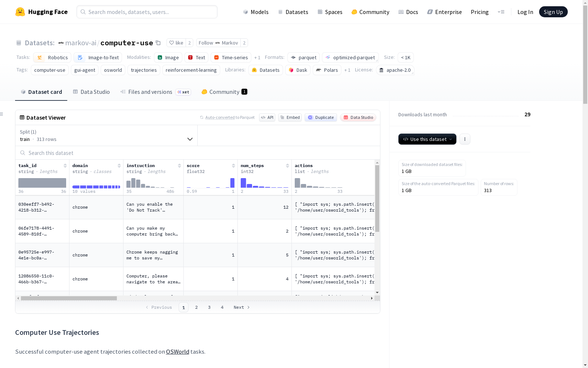The height and width of the screenshot is (368, 588).
Task: Click the table vertical scrollbar thumb
Action: pyautogui.click(x=377, y=198)
